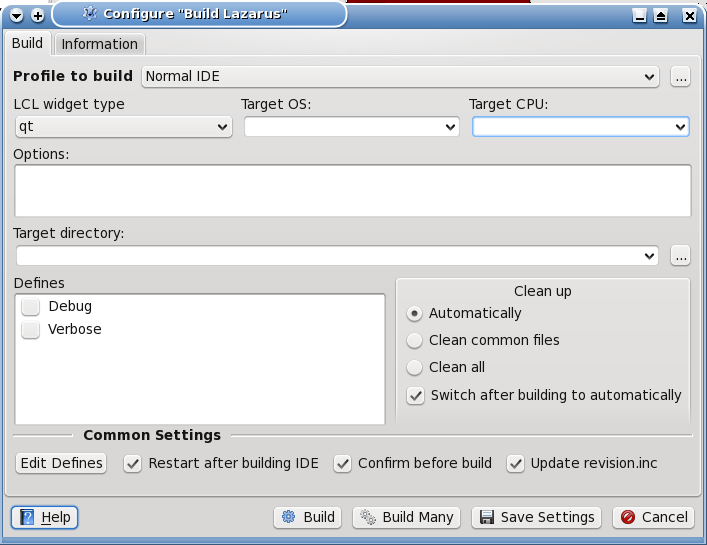This screenshot has width=707, height=545.
Task: Click the plus icon in title bar
Action: (38, 16)
